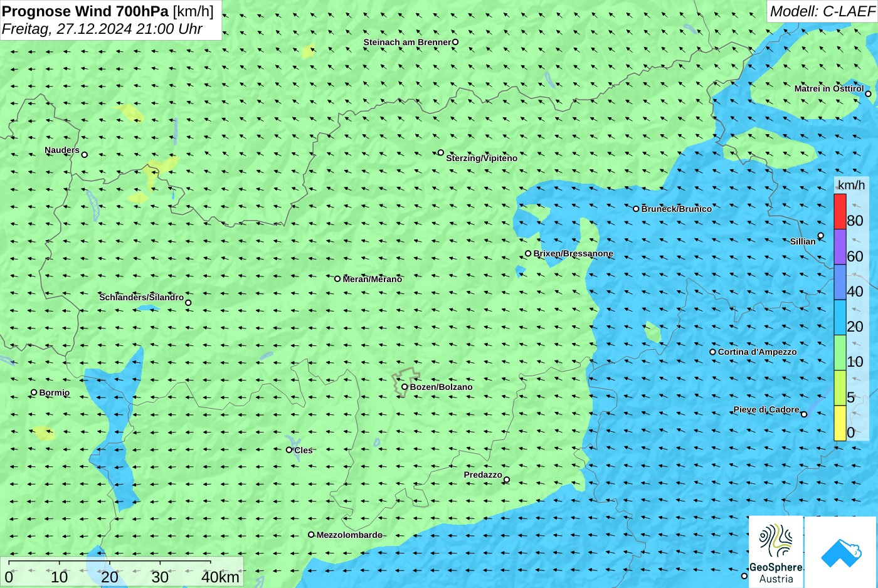Click the "40km" scale bar label
This screenshot has width=878, height=588.
point(220,577)
